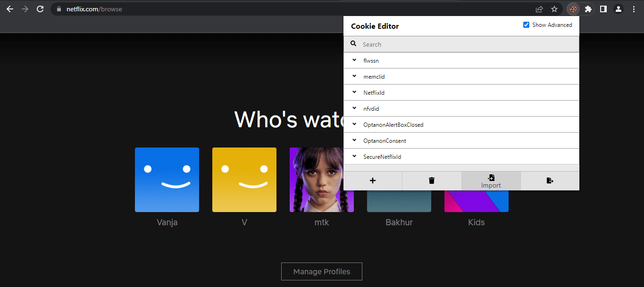This screenshot has width=644, height=287.
Task: Open the Extensions puzzle icon
Action: (588, 9)
